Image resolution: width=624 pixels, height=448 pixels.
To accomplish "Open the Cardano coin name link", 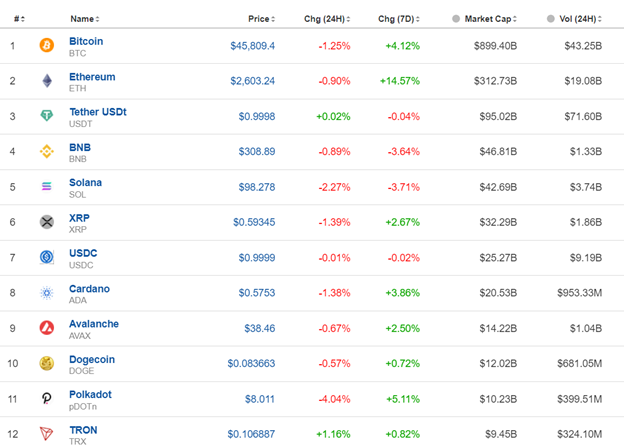I will (89, 289).
